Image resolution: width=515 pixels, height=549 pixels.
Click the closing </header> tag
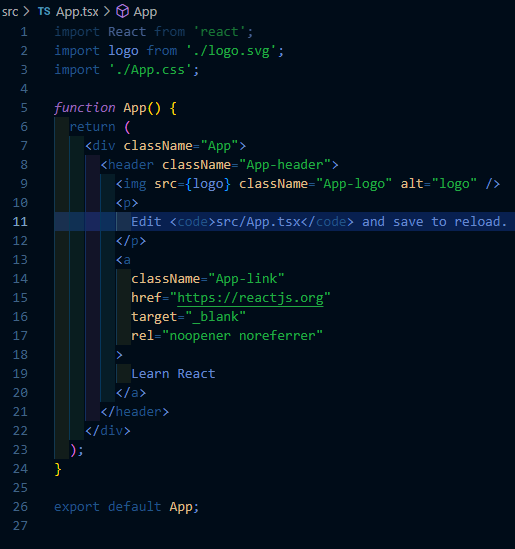pyautogui.click(x=134, y=412)
